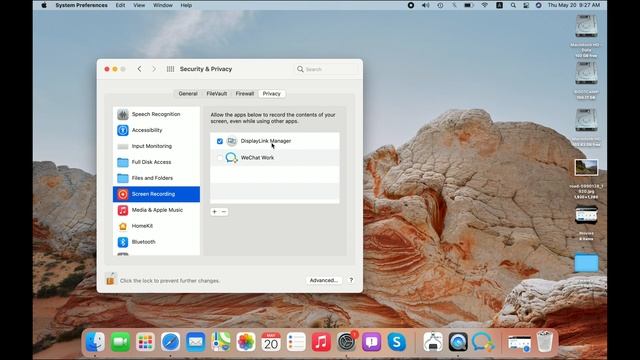Select Speech Recognition in the privacy list

[156, 114]
